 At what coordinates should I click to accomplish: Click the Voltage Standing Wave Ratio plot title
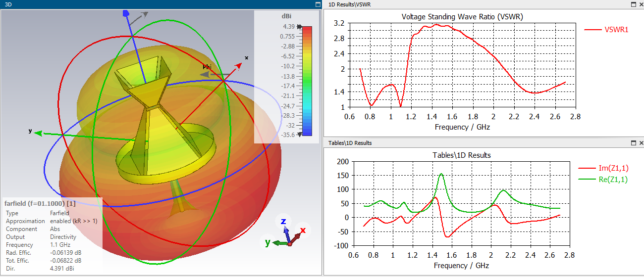(x=462, y=16)
